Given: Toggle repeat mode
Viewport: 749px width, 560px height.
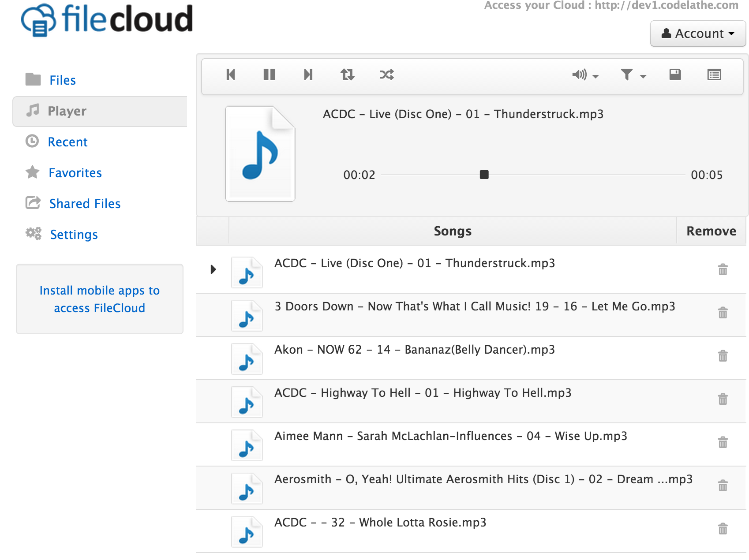Looking at the screenshot, I should (x=348, y=75).
